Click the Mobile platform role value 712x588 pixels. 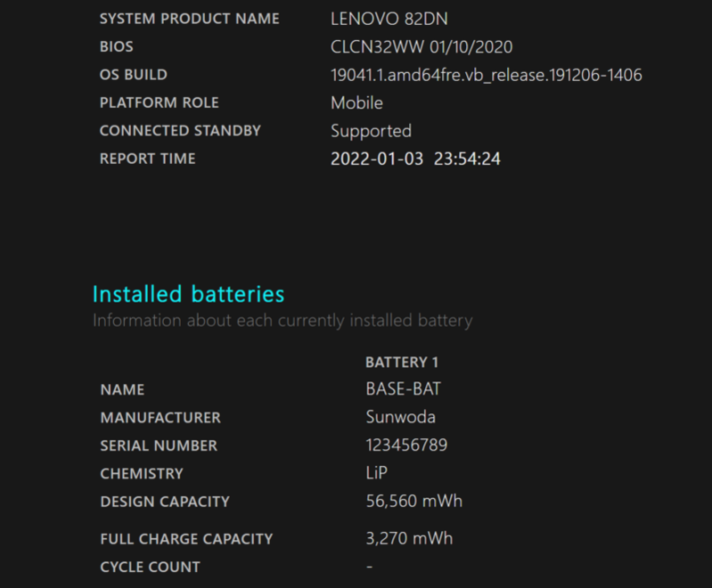point(356,102)
